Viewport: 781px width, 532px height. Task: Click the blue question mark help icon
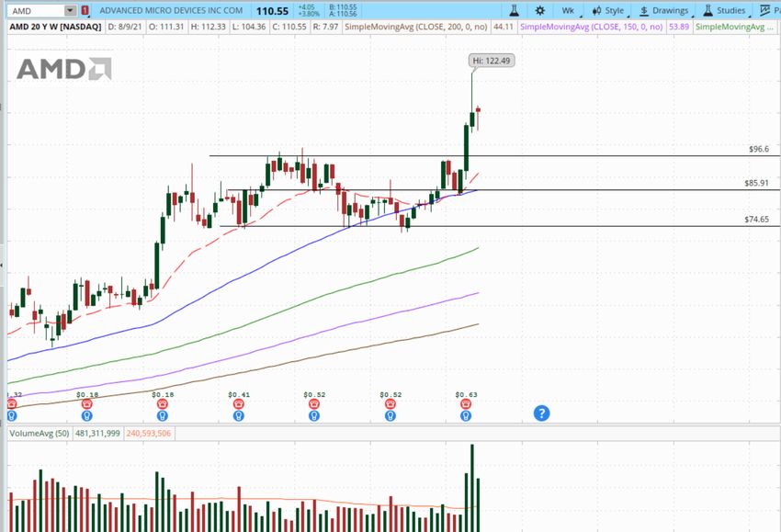click(541, 413)
